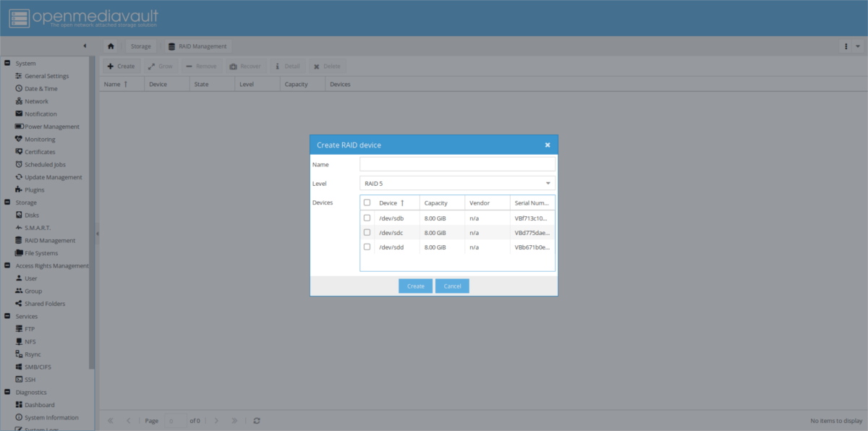Image resolution: width=868 pixels, height=431 pixels.
Task: Collapse the Services tree section
Action: coord(7,316)
